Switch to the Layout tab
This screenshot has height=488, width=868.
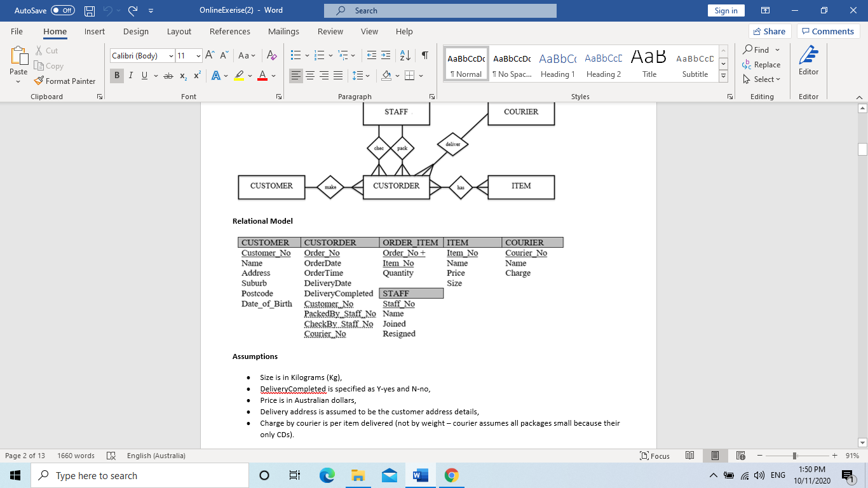pyautogui.click(x=179, y=31)
